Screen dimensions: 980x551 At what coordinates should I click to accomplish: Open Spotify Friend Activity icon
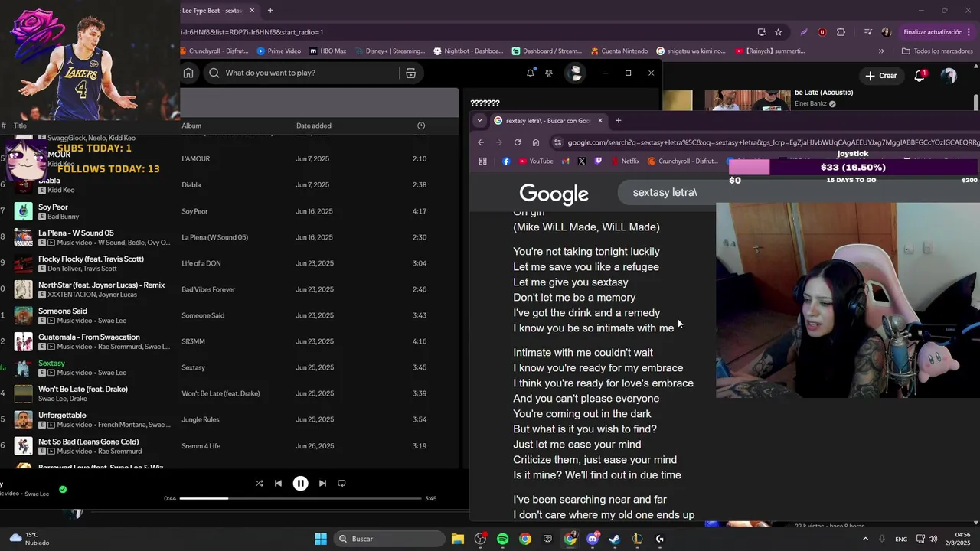tap(549, 73)
